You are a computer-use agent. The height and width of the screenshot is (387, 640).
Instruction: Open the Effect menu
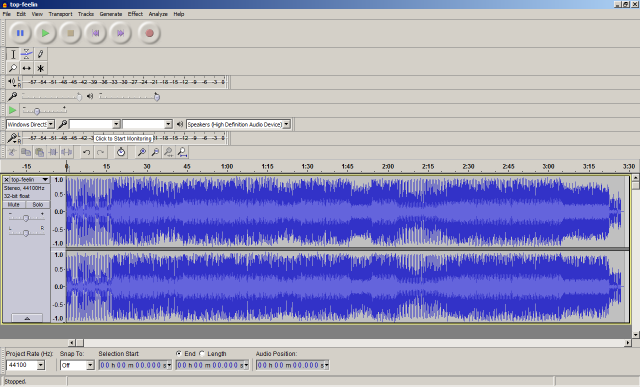coord(135,14)
